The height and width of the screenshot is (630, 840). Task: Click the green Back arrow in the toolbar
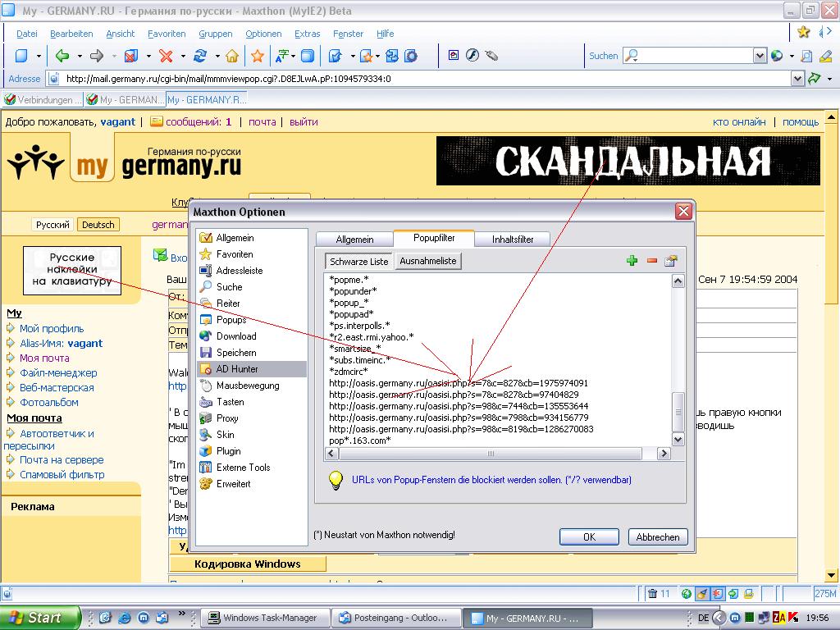62,56
